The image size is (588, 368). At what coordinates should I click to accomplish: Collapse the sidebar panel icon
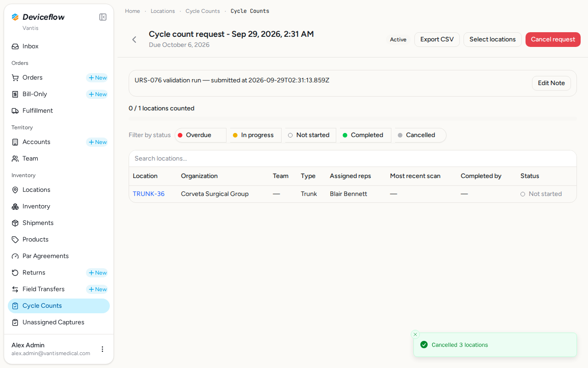click(103, 17)
